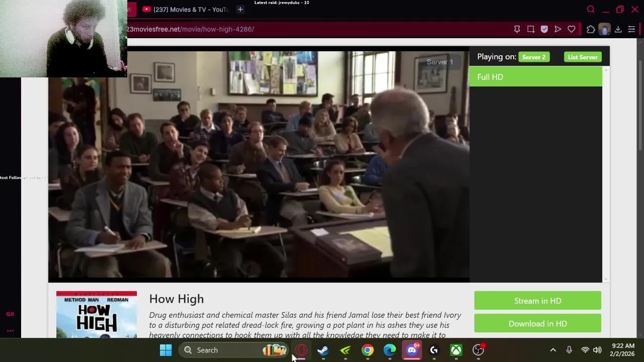The width and height of the screenshot is (644, 362).
Task: Open the Xbox app from the taskbar
Action: pos(456,350)
